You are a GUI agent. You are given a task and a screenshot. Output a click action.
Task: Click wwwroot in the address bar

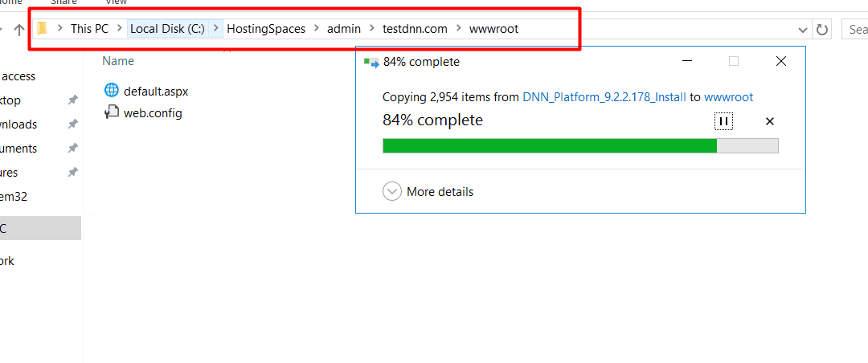(493, 30)
